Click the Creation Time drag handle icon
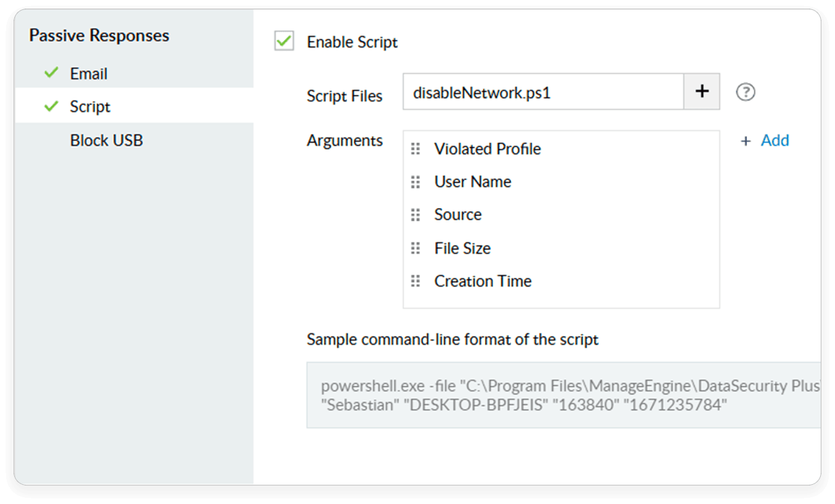Image resolution: width=835 pixels, height=504 pixels. 416,281
